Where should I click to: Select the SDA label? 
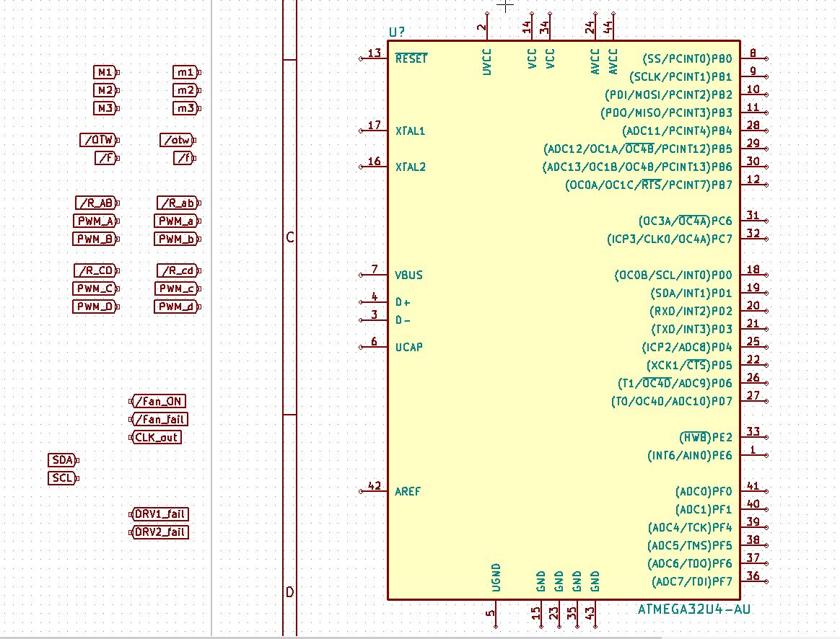pyautogui.click(x=64, y=460)
